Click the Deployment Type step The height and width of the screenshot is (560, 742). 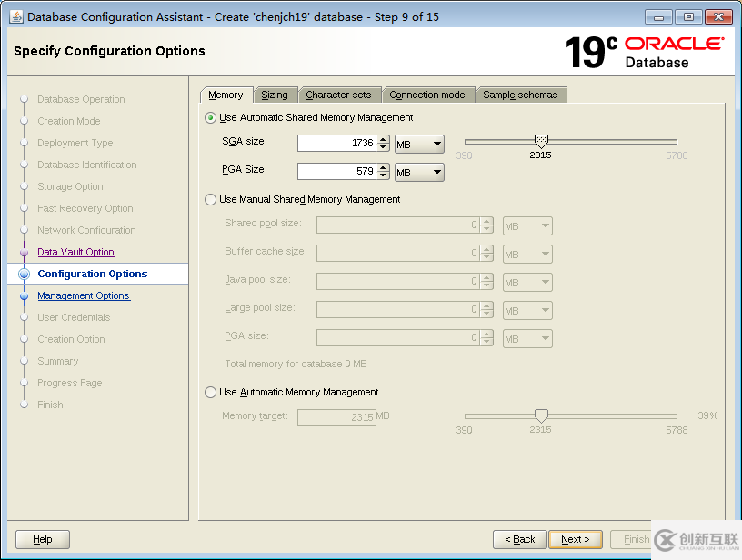tap(75, 143)
